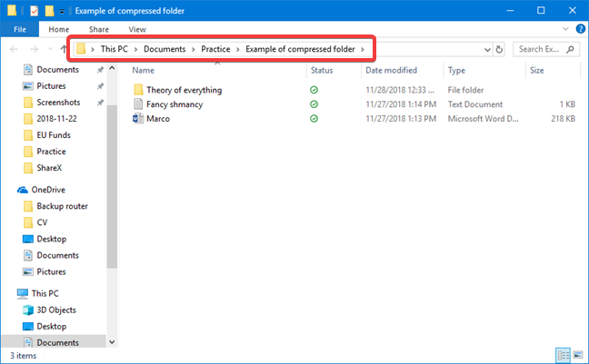Click Practice in the address bar path

215,49
